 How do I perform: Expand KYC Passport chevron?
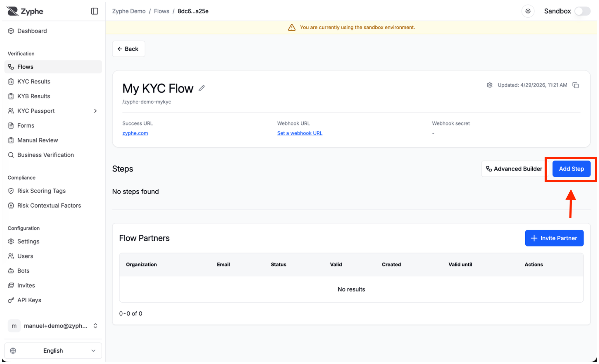point(95,111)
